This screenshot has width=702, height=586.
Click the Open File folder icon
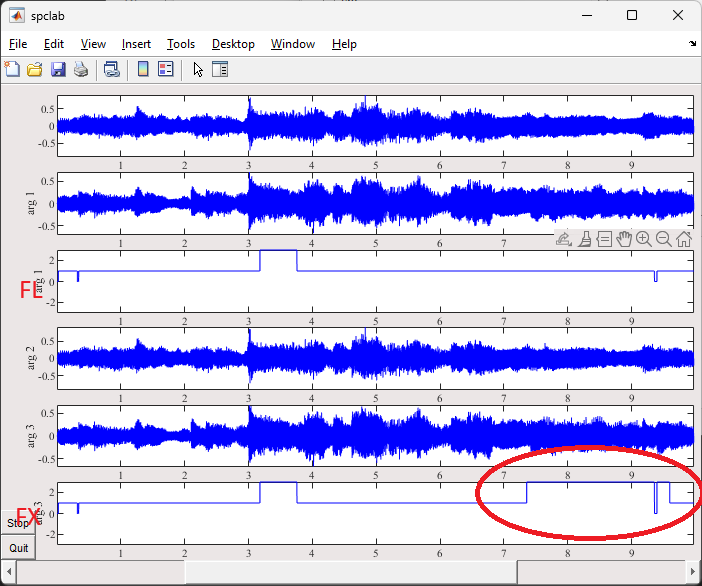pos(35,69)
